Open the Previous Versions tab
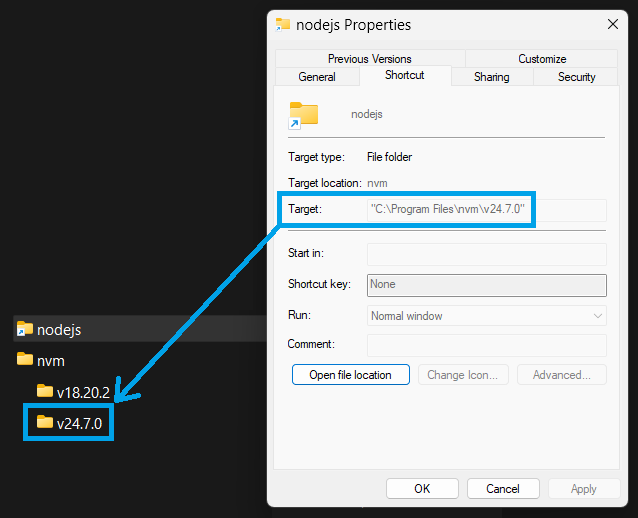The height and width of the screenshot is (518, 638). coord(369,59)
